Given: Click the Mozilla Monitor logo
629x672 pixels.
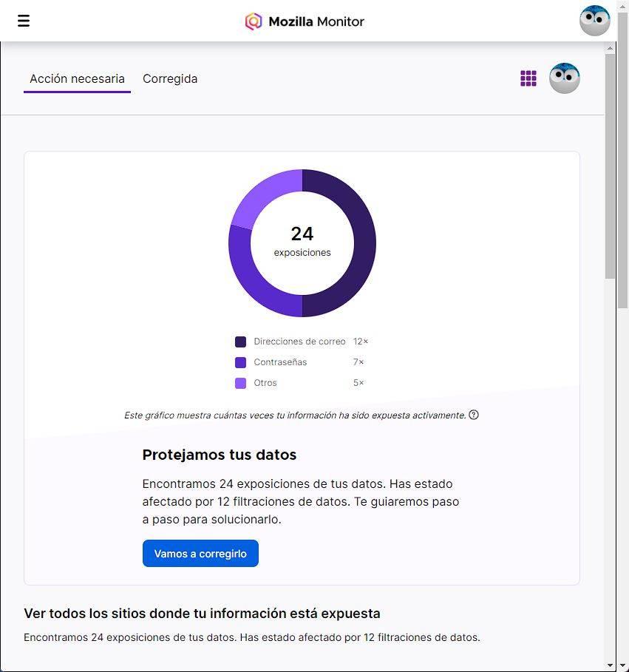Looking at the screenshot, I should tap(304, 21).
